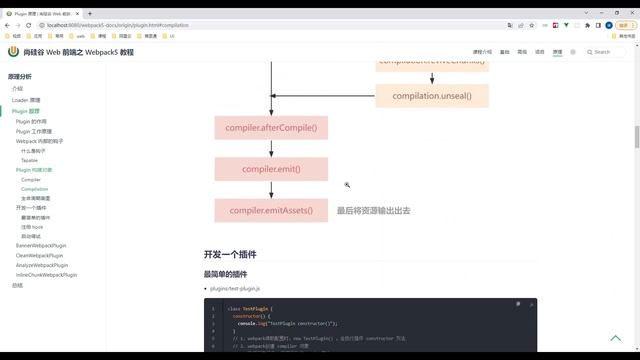Click the browser back arrow
The width and height of the screenshot is (640, 360).
[x=7, y=25]
